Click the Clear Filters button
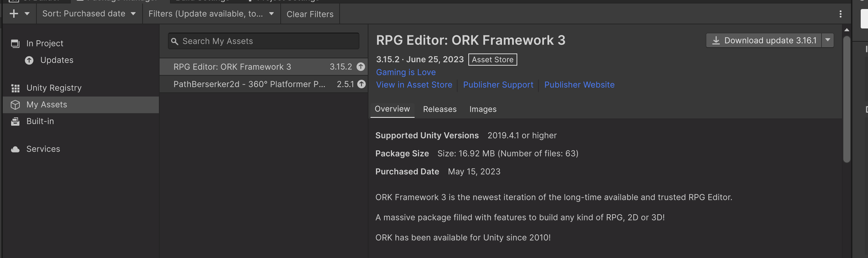868x258 pixels. [x=310, y=14]
